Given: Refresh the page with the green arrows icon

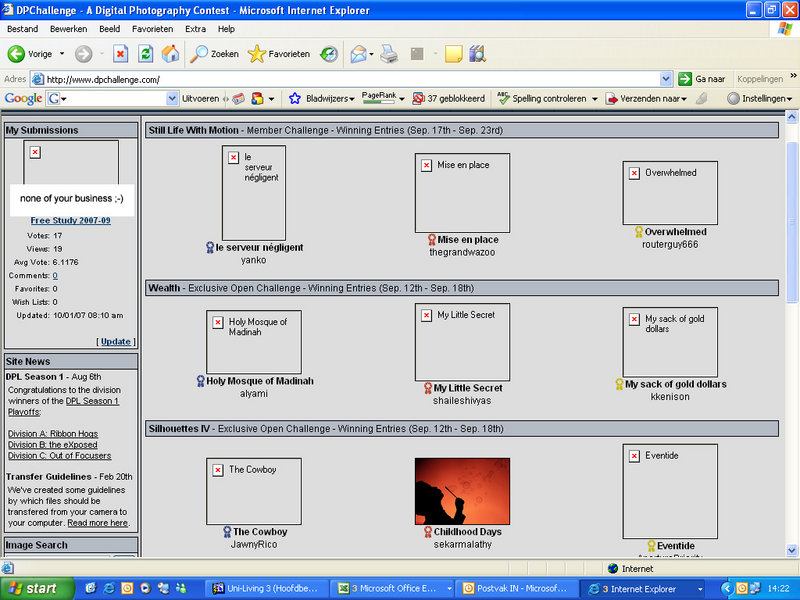Looking at the screenshot, I should [145, 54].
